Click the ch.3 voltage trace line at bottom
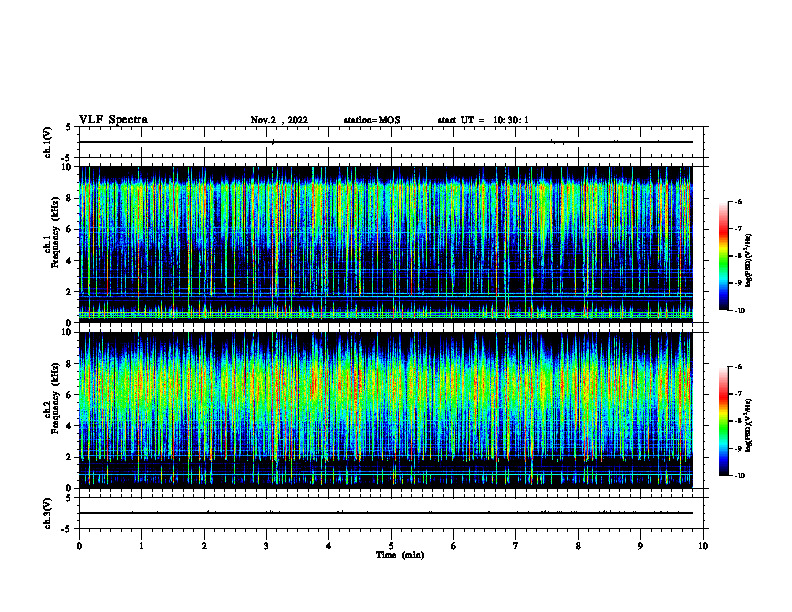792x612 pixels. [386, 513]
